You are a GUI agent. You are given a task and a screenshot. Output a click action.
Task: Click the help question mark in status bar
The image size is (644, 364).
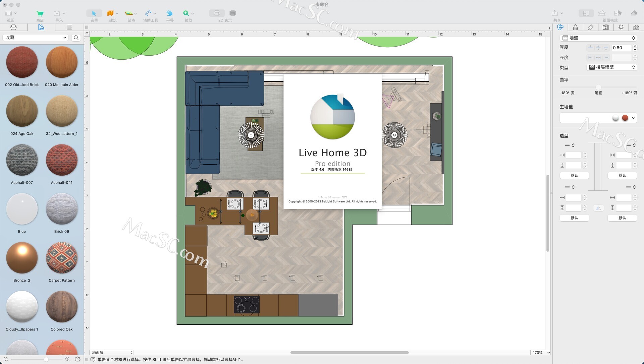93,360
